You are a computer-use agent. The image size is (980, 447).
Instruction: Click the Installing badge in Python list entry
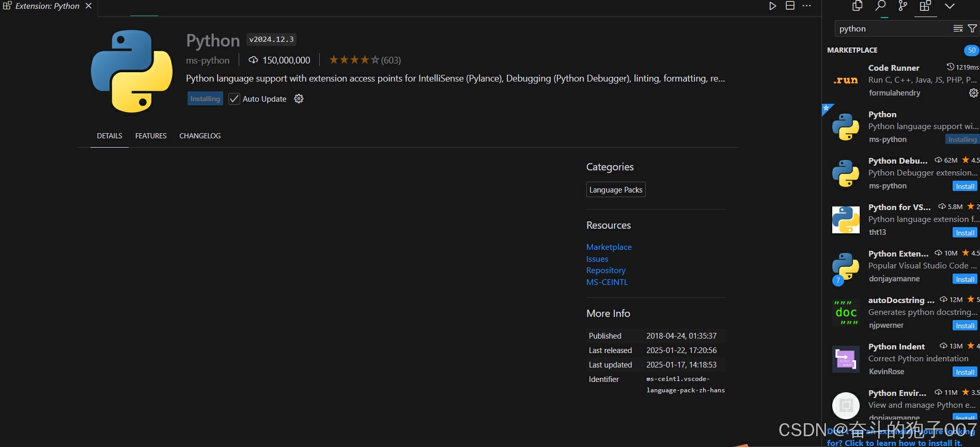click(963, 139)
